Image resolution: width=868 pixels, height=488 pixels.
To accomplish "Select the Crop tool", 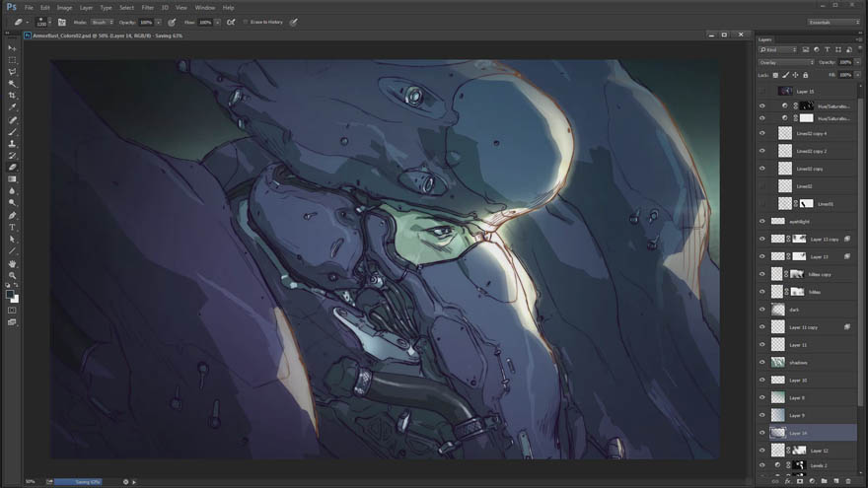I will pyautogui.click(x=12, y=96).
